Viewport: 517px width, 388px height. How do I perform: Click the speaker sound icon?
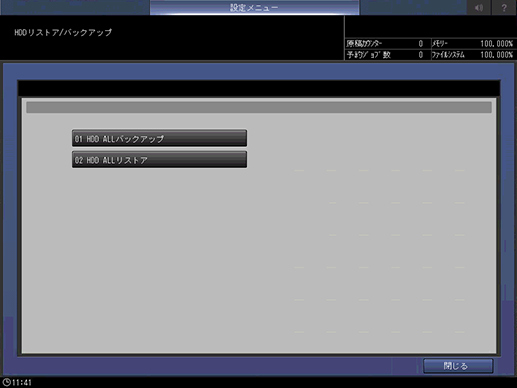pos(479,7)
